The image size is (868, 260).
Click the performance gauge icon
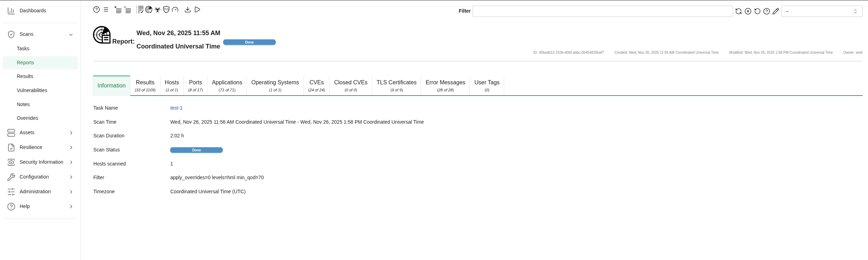click(x=175, y=10)
